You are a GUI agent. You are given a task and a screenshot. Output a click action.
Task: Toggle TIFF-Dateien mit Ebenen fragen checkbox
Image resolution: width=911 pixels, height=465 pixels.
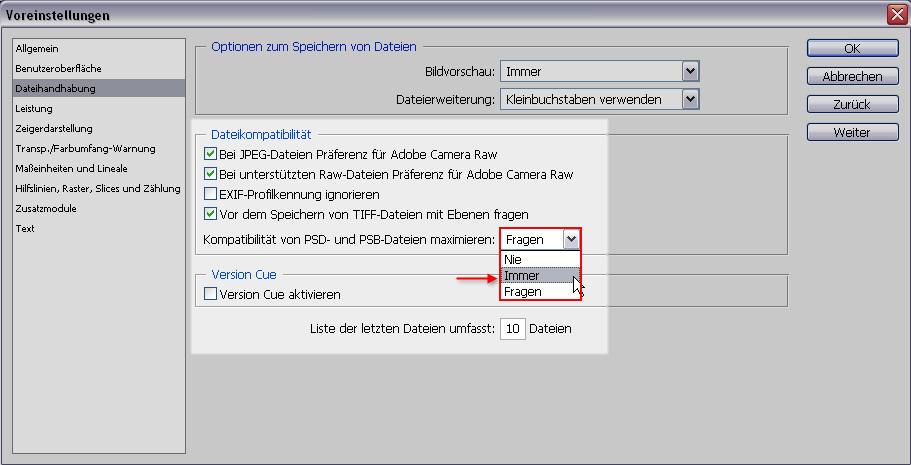tap(210, 214)
